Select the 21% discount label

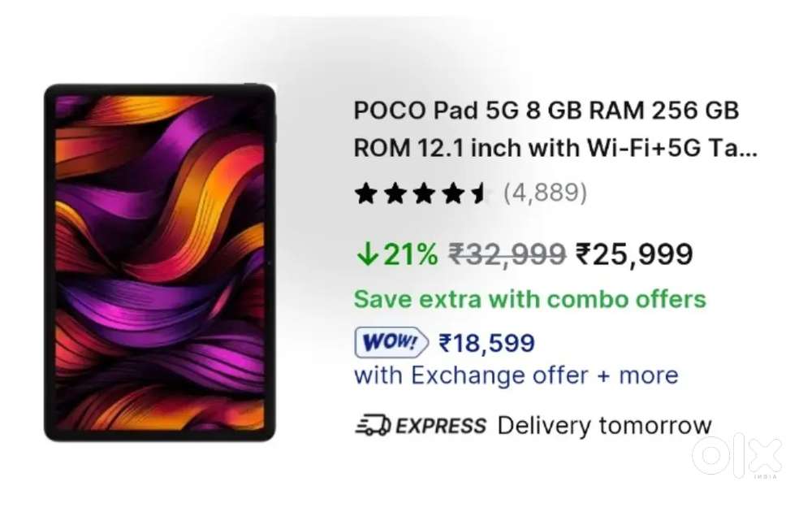(x=409, y=255)
